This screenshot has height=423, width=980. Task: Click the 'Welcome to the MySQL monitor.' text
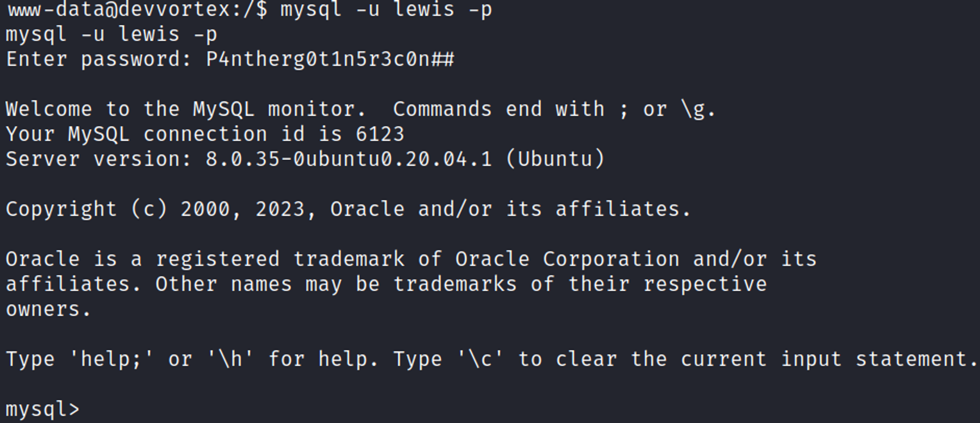[x=185, y=109]
